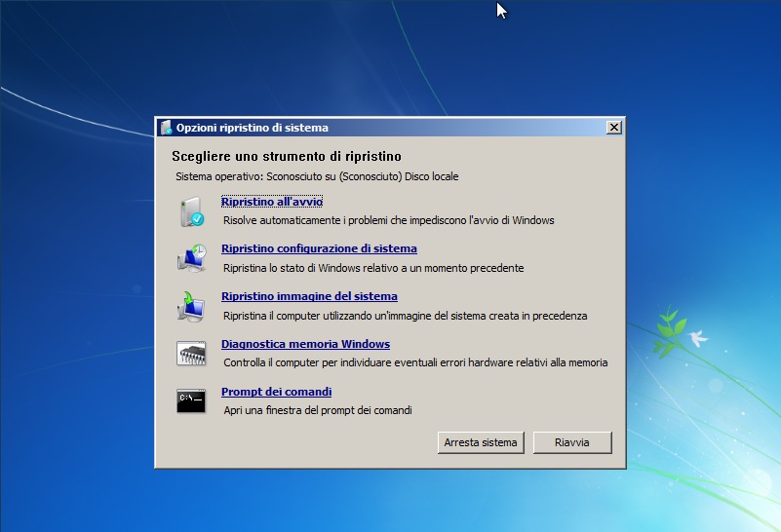Click the command prompt console icon
Image resolution: width=781 pixels, height=532 pixels.
click(191, 401)
